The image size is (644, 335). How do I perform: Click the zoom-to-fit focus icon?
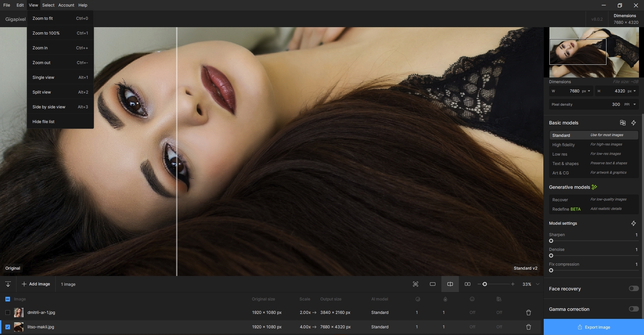point(416,284)
